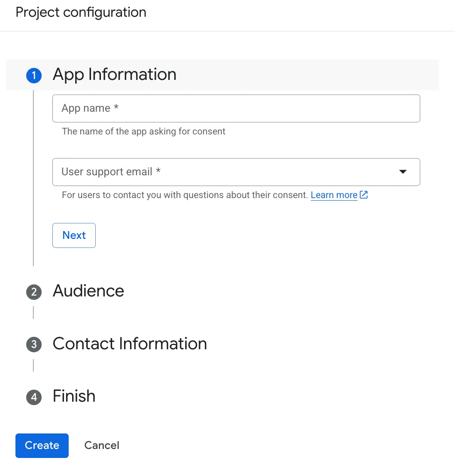This screenshot has height=476, width=455.
Task: Click the external link icon after Learn more
Action: pyautogui.click(x=364, y=195)
